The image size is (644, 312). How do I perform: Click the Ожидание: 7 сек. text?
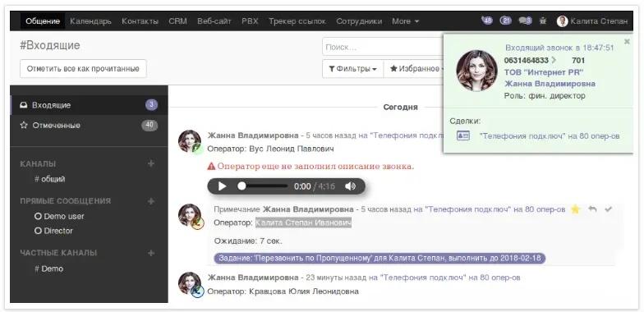tap(248, 241)
